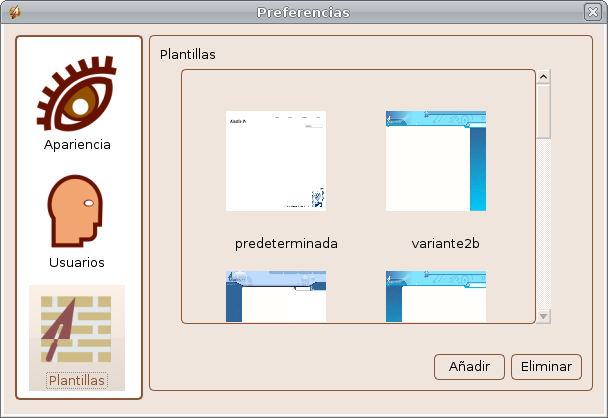Screen dimensions: 608x418
Task: Click the Plantillas brick wall icon
Action: [x=77, y=329]
